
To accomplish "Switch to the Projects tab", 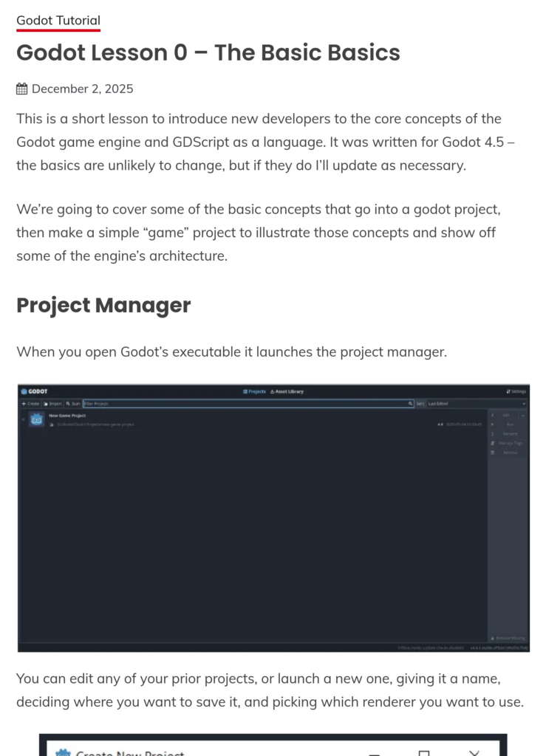I will tap(255, 391).
